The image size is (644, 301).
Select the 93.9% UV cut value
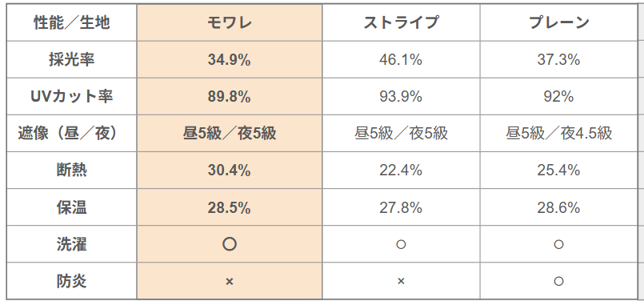click(401, 97)
